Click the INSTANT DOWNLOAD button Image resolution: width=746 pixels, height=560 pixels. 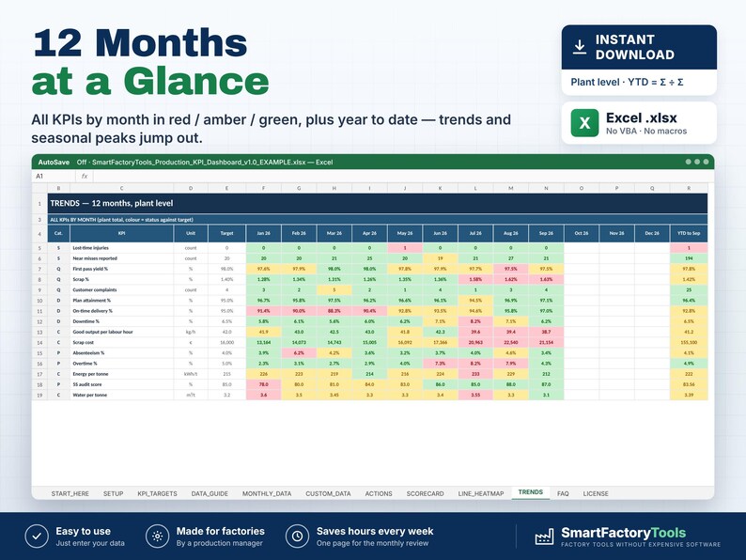(x=639, y=47)
